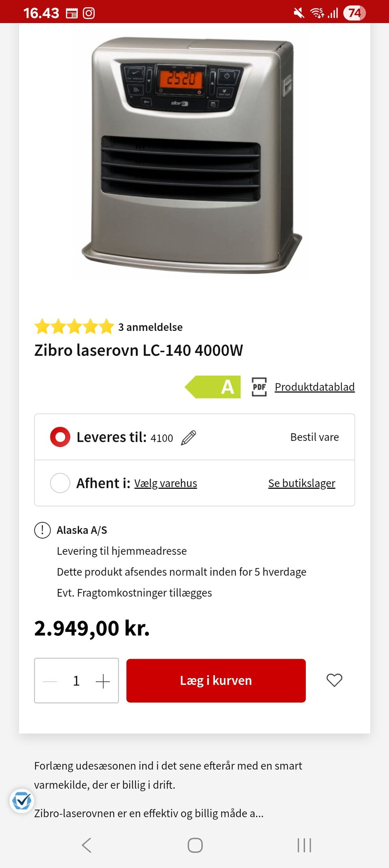Image resolution: width=389 pixels, height=868 pixels.
Task: Decrease quantity with the minus button
Action: (x=50, y=681)
